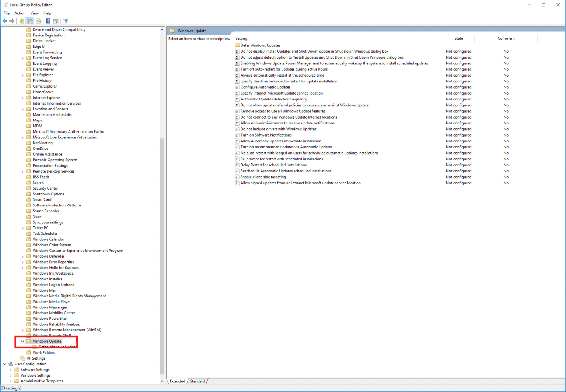Click the Defer Windows Updates folder
Viewport: 566px width, 392px height.
(x=260, y=45)
